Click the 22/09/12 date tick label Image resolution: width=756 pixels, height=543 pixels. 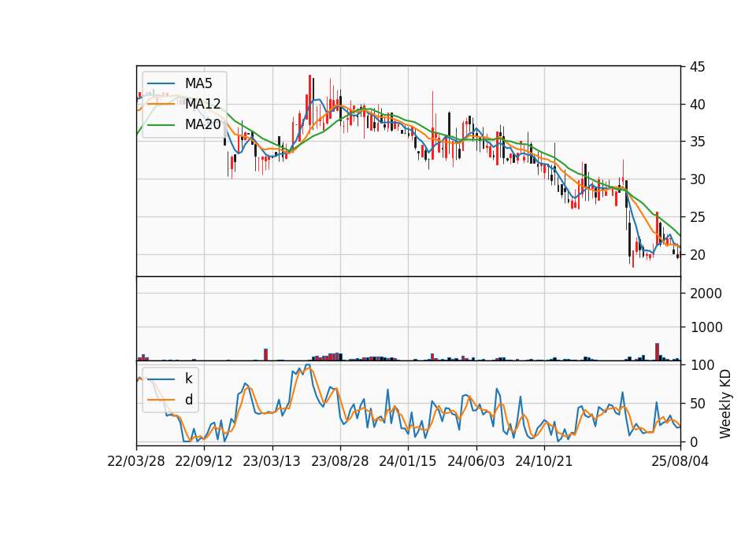click(203, 461)
